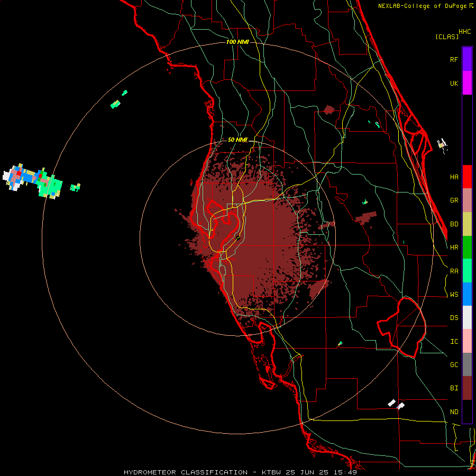Image resolution: width=476 pixels, height=476 pixels.
Task: Click the UK legend label
Action: (454, 83)
